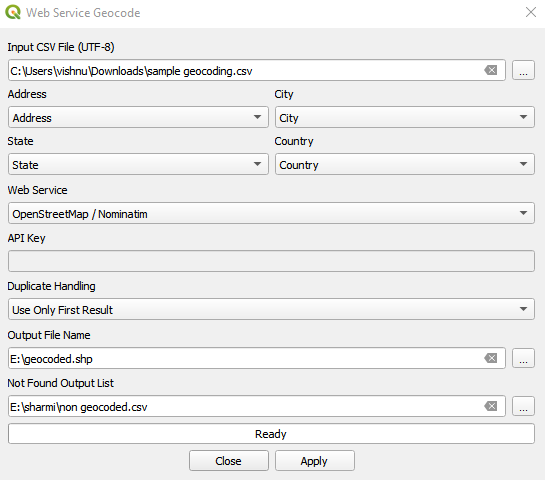Click the 'Duplicate Handling' label
The height and width of the screenshot is (480, 545).
51,286
